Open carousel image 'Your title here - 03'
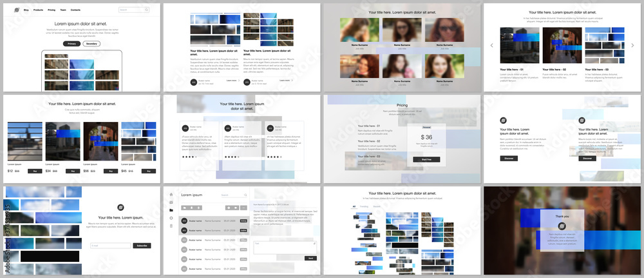The width and height of the screenshot is (644, 278). (x=605, y=45)
